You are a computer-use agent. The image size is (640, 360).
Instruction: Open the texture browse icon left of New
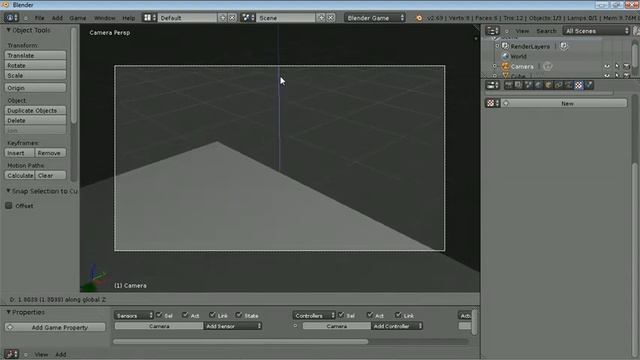point(492,103)
